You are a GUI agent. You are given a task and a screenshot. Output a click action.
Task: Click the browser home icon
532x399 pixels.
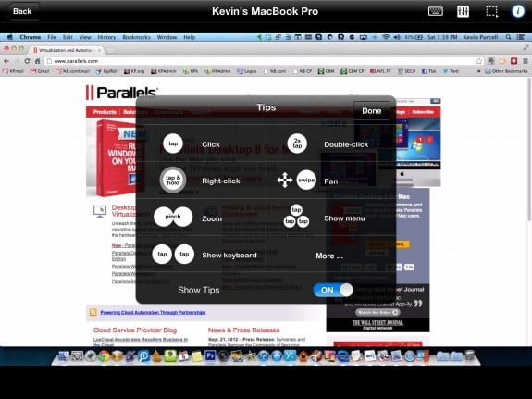38,61
